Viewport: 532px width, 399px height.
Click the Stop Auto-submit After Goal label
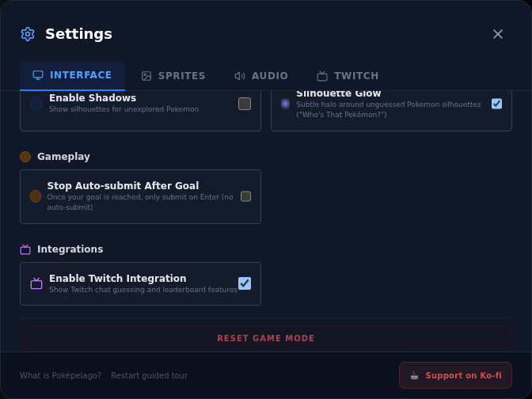[x=123, y=186]
